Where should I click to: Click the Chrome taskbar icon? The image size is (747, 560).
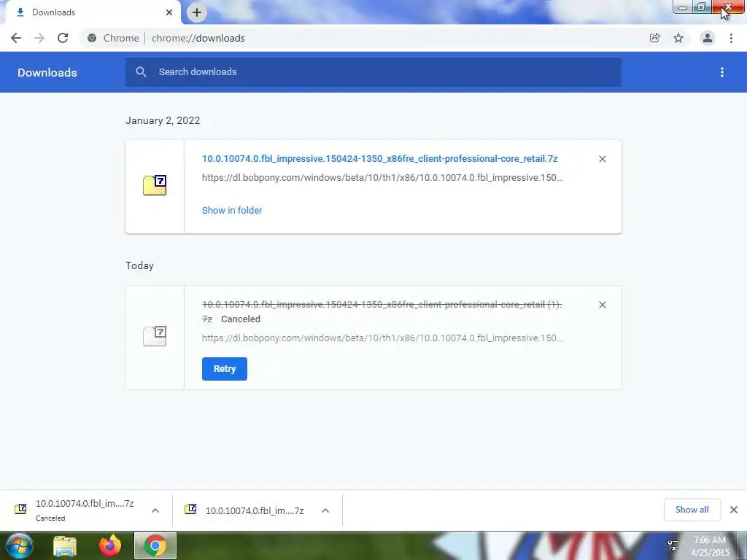(155, 545)
